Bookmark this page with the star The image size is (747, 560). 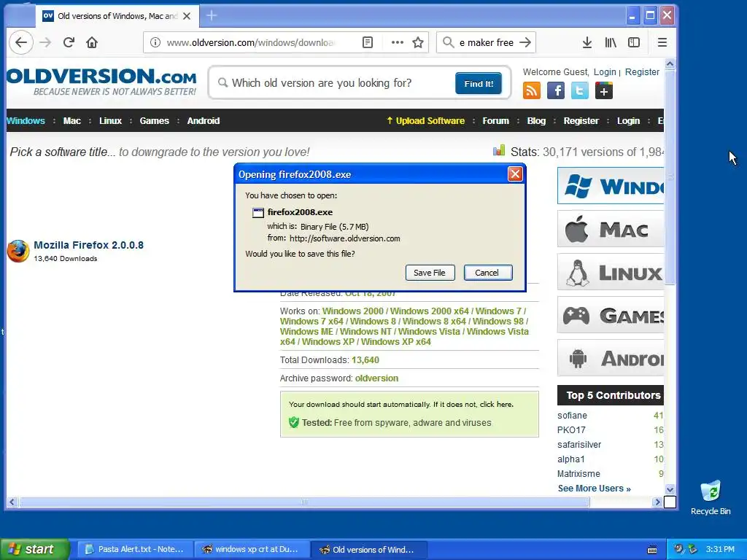click(418, 42)
